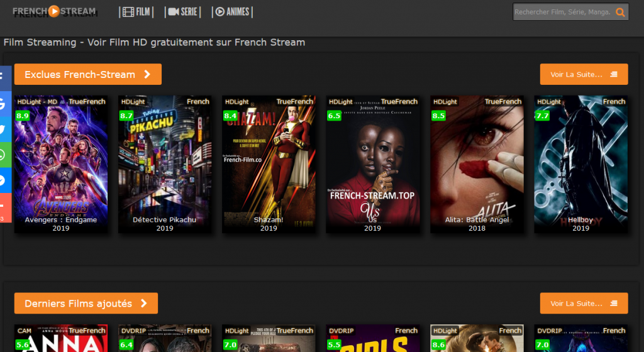Viewport: 644px width, 352px height.
Task: Share via the Twitter sidebar icon
Action: click(x=3, y=129)
